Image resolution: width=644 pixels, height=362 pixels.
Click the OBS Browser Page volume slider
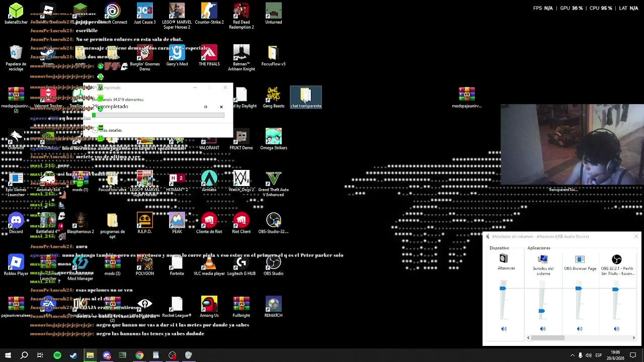579,289
